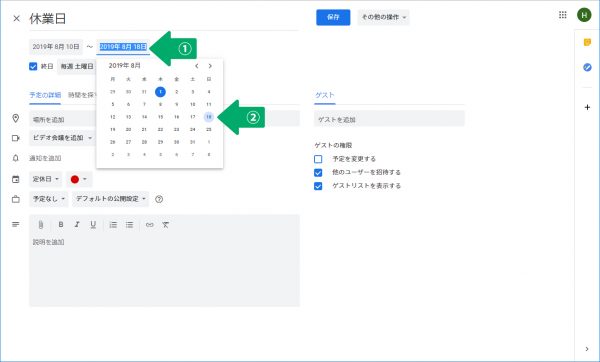Click the location pin icon
The image size is (600, 362).
tap(16, 119)
